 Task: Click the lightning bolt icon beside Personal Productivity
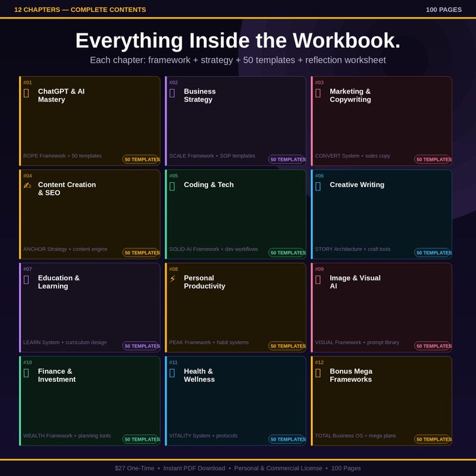pos(173,279)
